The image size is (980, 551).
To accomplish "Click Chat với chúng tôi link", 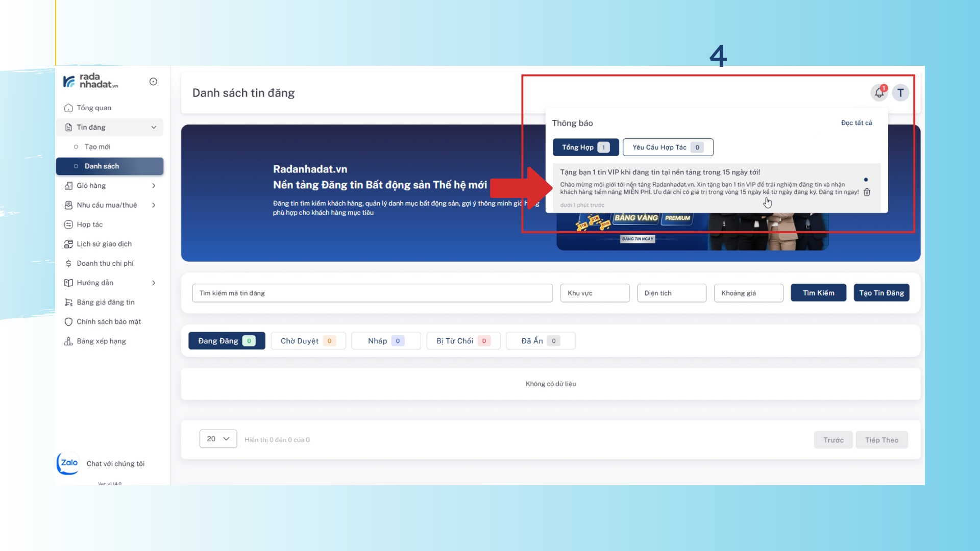I will (115, 464).
